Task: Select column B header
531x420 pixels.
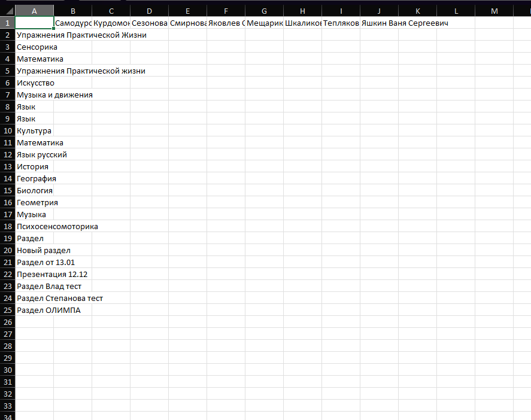Action: tap(73, 11)
